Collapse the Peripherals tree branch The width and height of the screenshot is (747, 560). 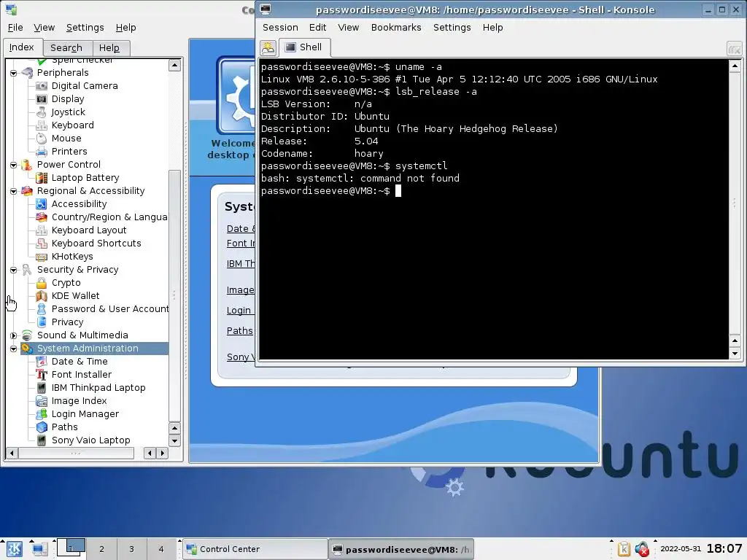[13, 73]
